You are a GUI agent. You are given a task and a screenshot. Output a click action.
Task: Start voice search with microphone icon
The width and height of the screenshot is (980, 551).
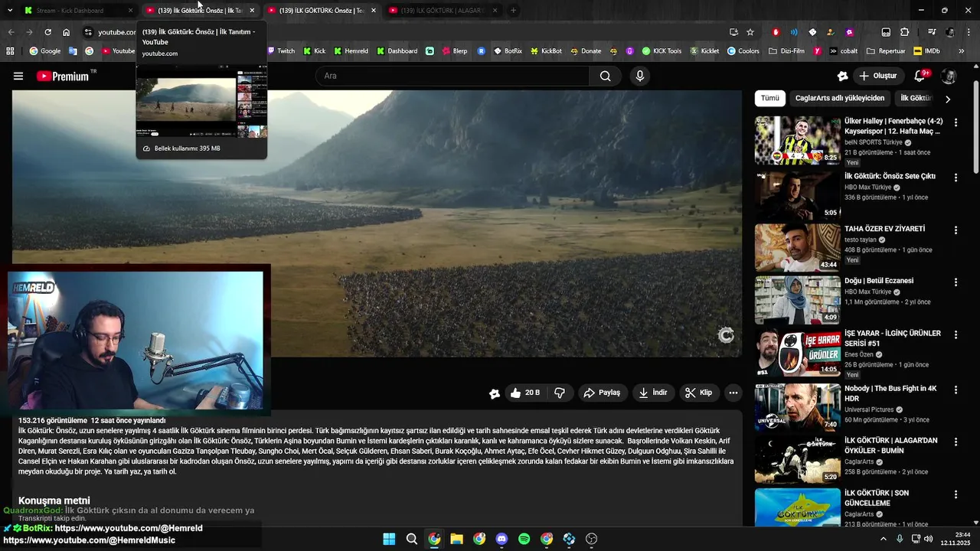point(640,76)
